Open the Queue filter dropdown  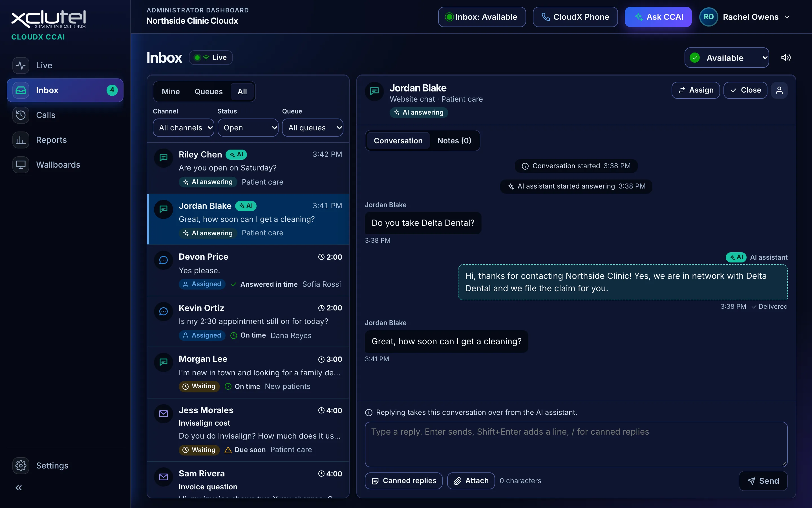[x=312, y=128]
